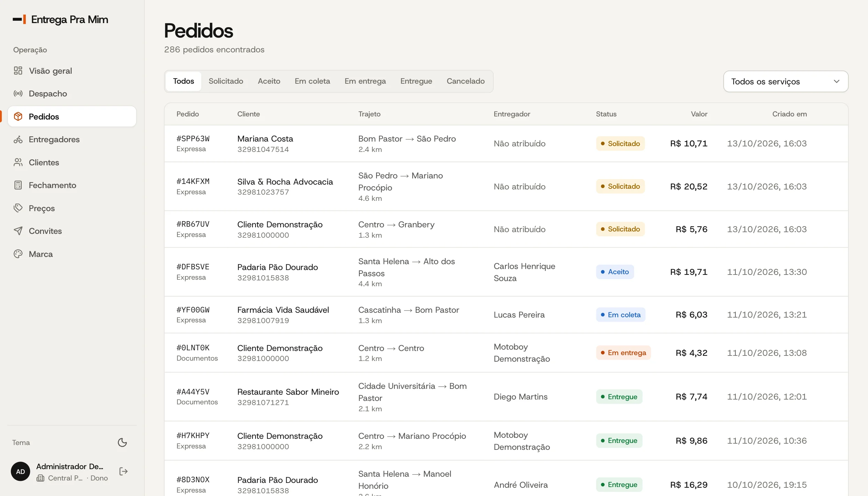Click the Clientes people icon

click(x=18, y=162)
